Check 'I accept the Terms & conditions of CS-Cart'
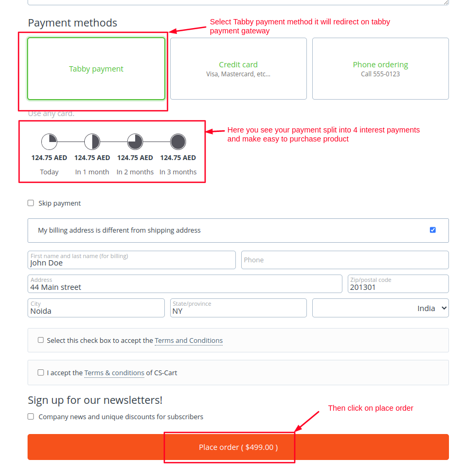 click(41, 372)
